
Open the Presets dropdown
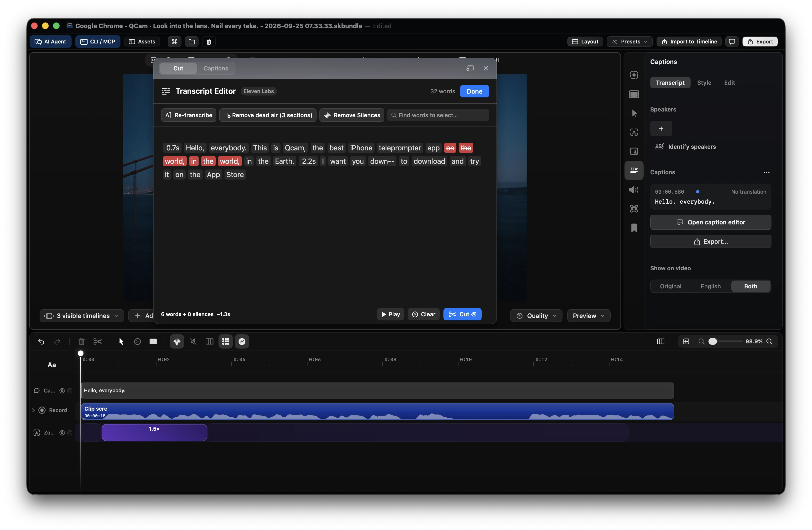(630, 42)
